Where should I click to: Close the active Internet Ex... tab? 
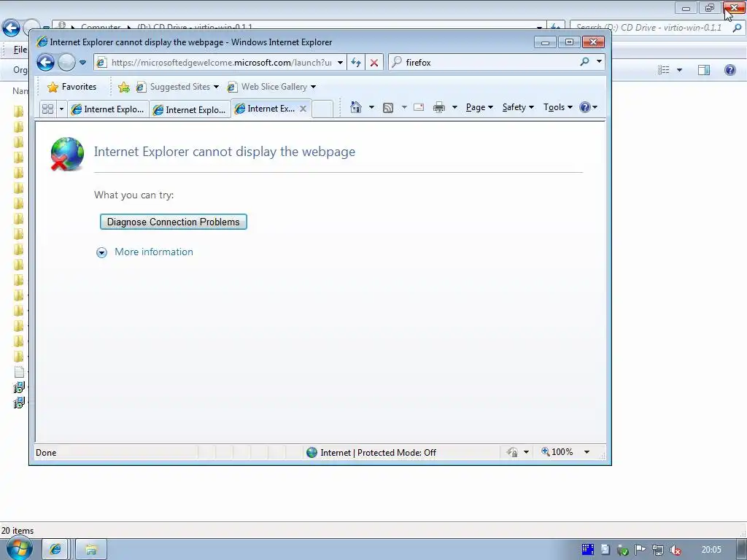tap(303, 109)
